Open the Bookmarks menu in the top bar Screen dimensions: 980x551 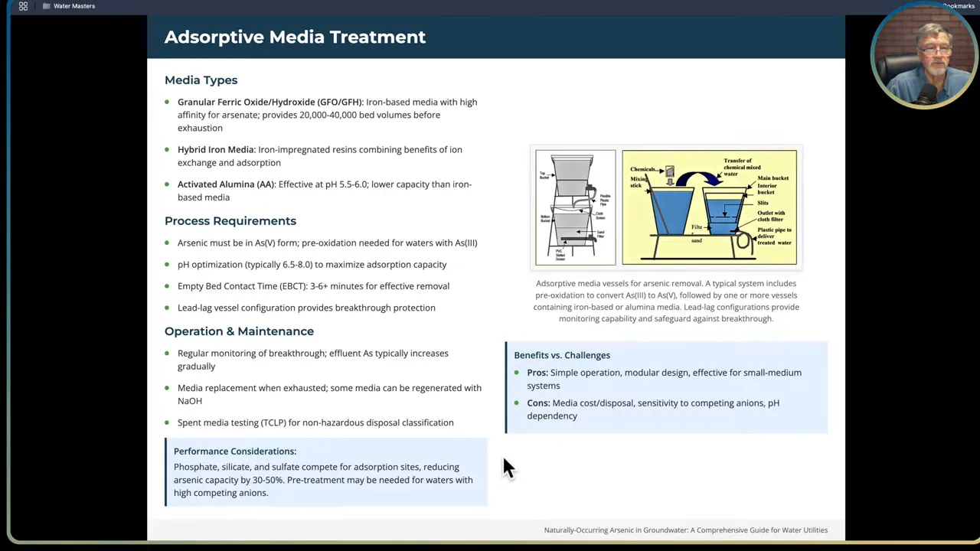click(958, 6)
